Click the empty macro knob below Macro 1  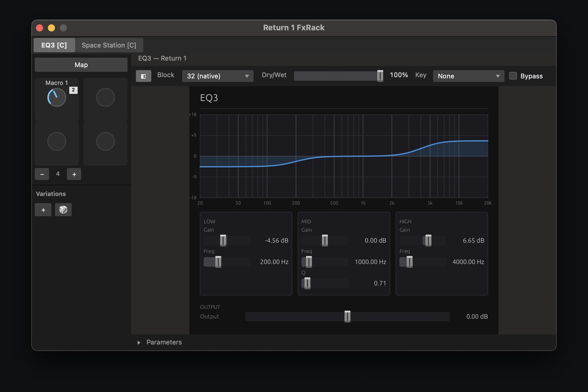pos(57,141)
